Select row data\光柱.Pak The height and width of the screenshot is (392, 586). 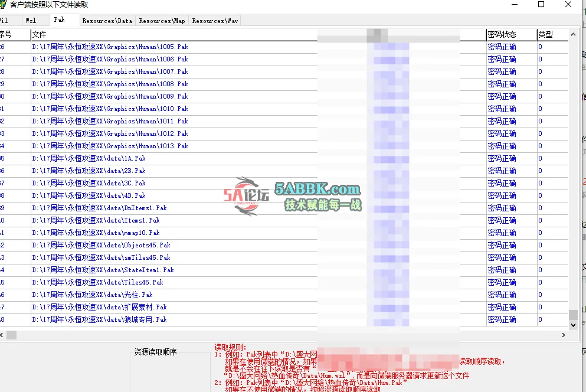tap(284, 295)
